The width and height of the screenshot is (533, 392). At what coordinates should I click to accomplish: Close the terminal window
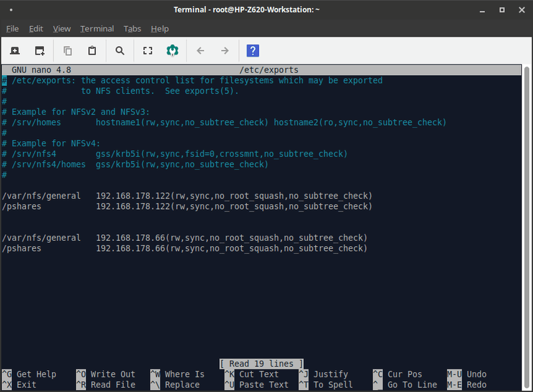(522, 10)
